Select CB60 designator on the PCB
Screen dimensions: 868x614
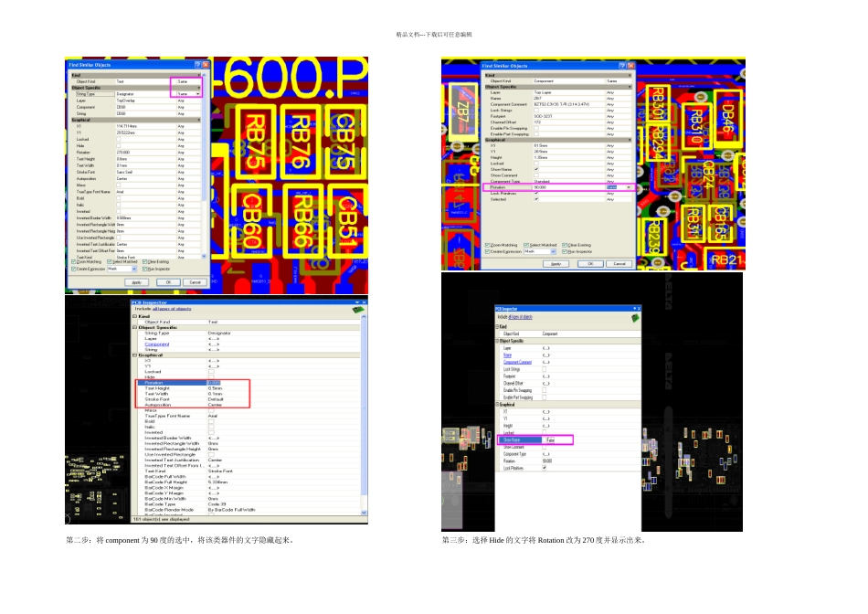pyautogui.click(x=252, y=219)
